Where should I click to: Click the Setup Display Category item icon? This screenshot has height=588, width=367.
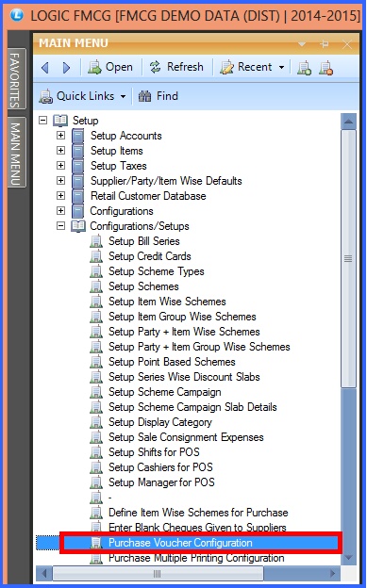96,422
